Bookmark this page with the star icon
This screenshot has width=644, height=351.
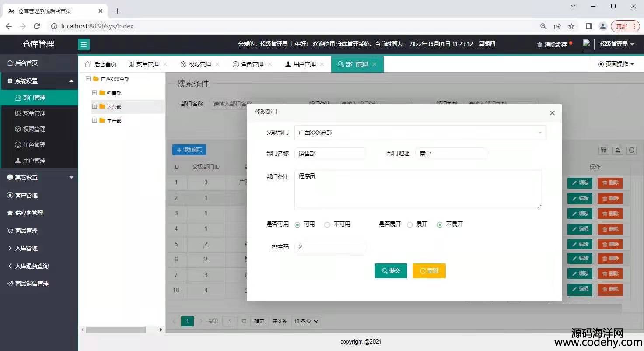(x=571, y=26)
